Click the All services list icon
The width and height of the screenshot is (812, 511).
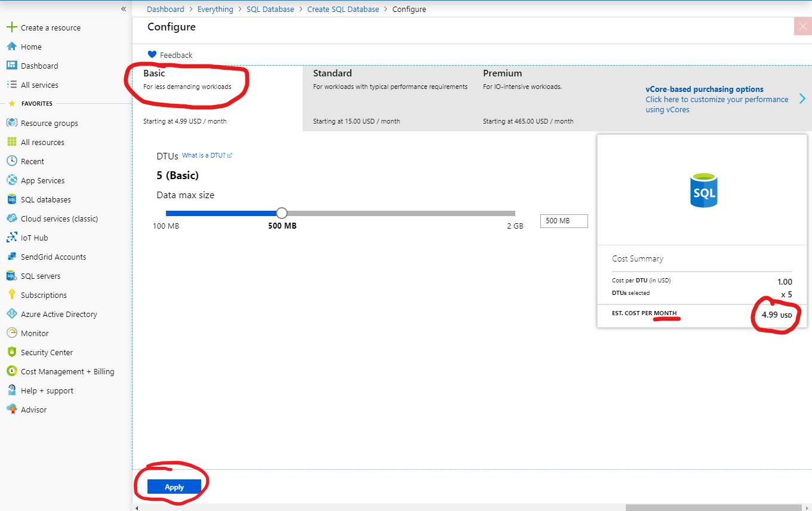coord(11,85)
